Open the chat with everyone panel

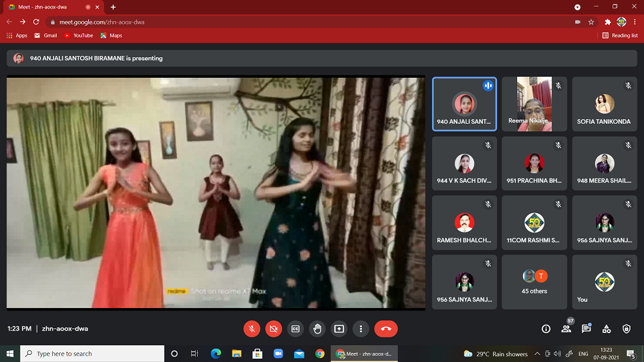[586, 329]
